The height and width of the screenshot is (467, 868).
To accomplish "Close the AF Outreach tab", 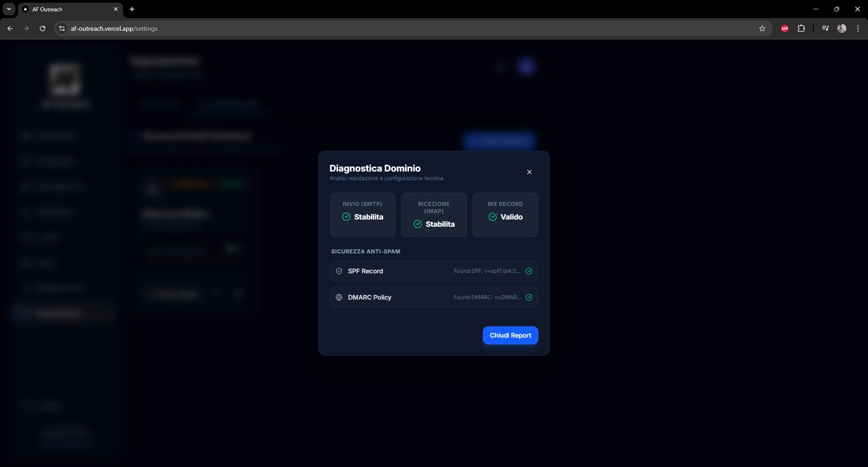I will (116, 9).
